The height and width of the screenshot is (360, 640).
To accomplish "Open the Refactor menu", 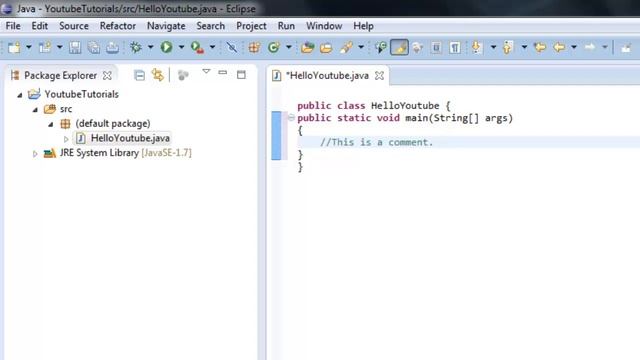I will point(118,26).
